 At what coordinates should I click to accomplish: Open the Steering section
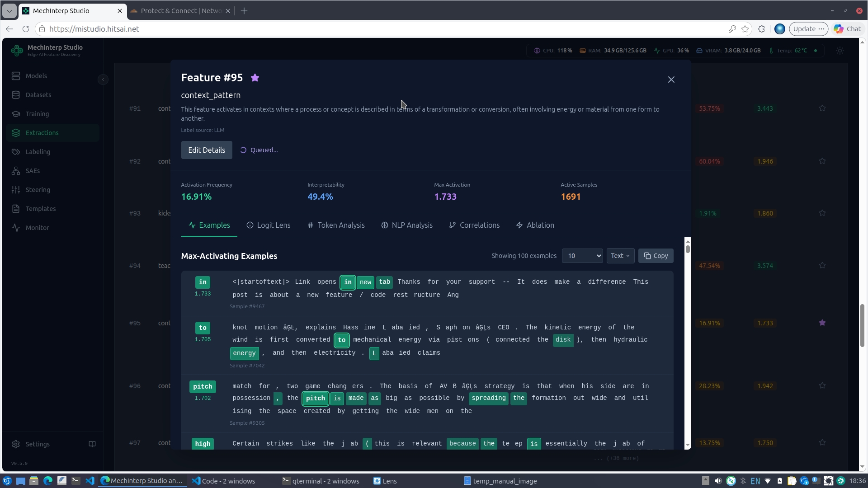(x=53, y=190)
